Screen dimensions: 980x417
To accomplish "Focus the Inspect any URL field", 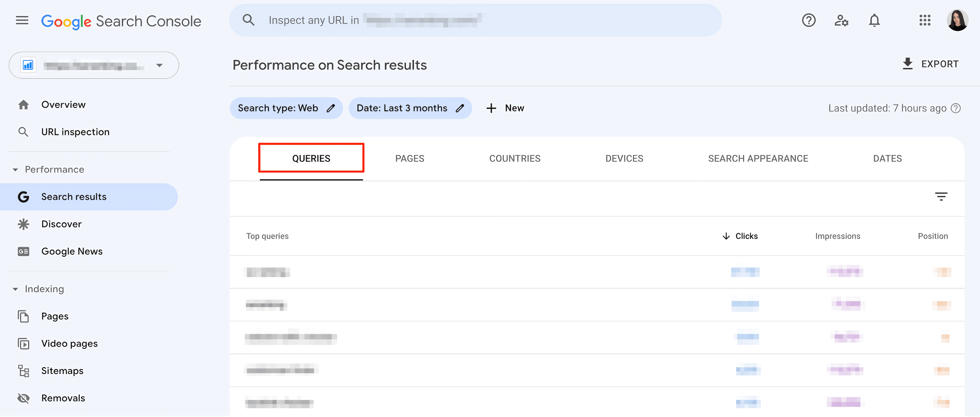I will click(475, 20).
